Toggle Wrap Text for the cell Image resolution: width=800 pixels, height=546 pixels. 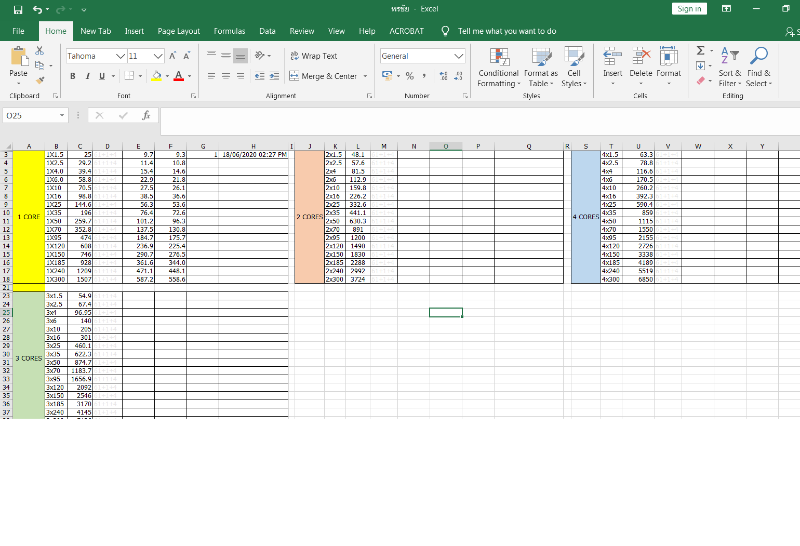click(x=313, y=56)
